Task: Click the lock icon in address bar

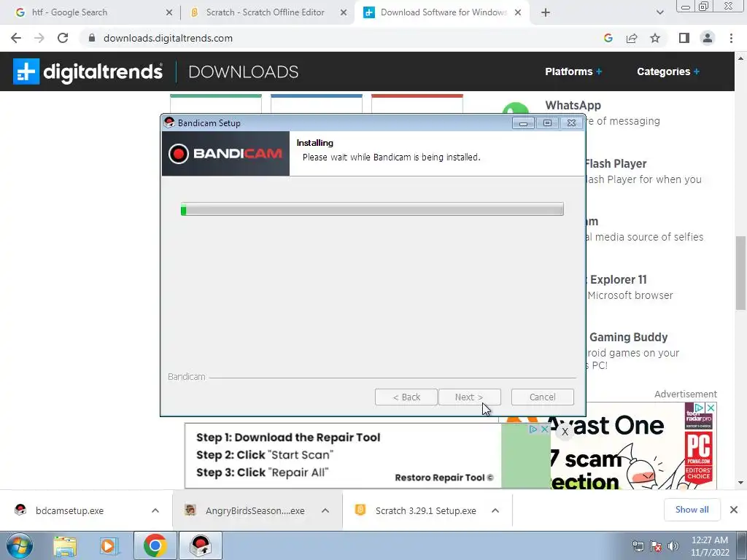Action: [x=92, y=38]
